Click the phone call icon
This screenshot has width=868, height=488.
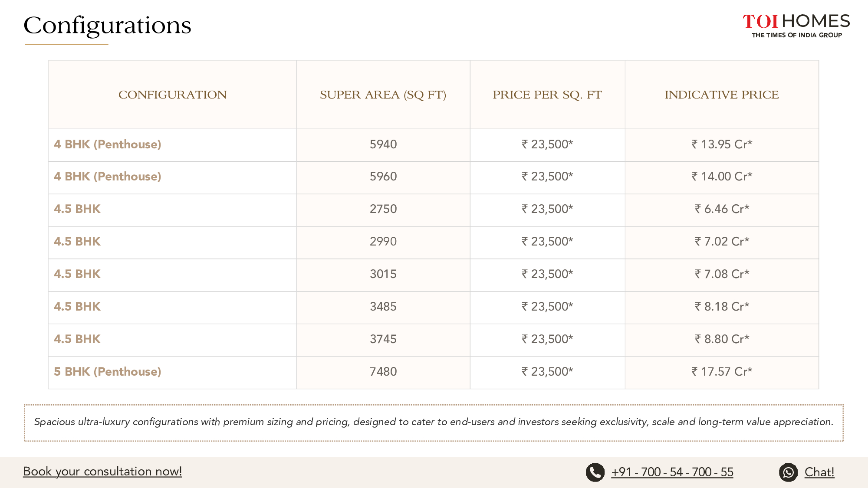(x=595, y=472)
